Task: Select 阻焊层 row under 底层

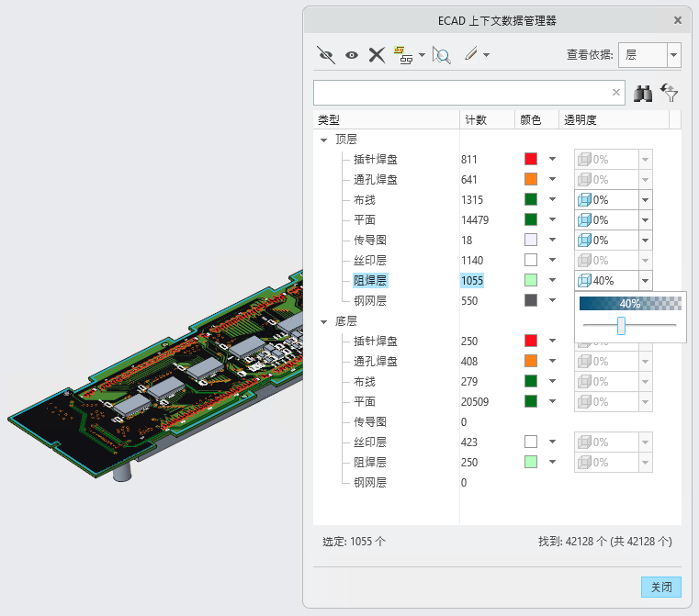Action: tap(369, 463)
